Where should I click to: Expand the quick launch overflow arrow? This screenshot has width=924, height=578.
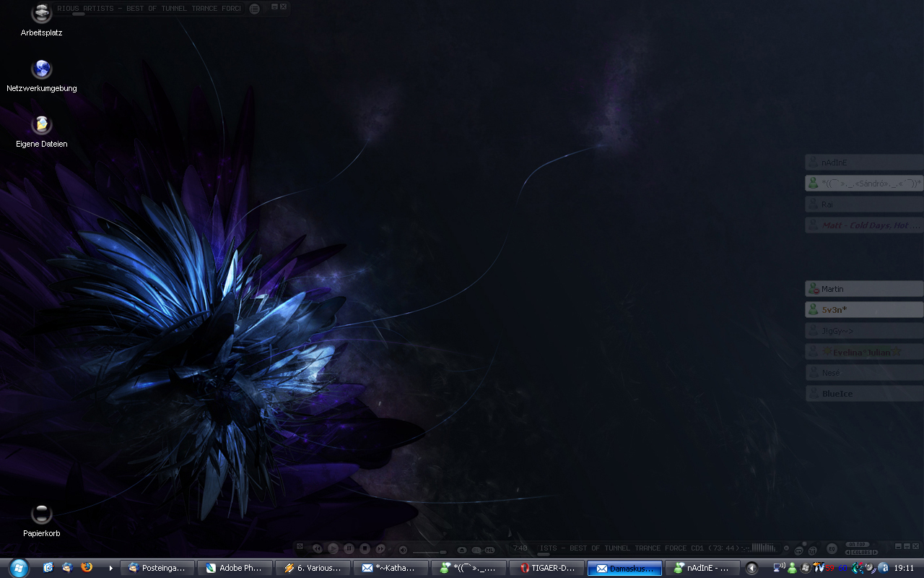[x=110, y=569]
